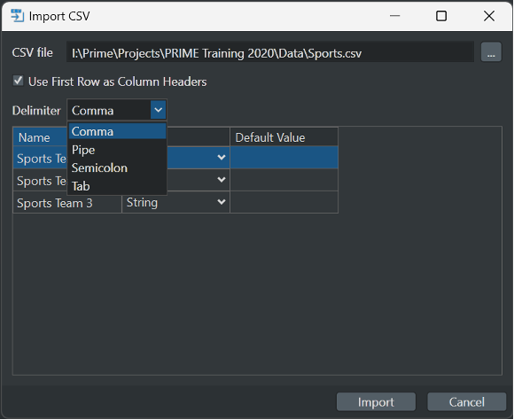This screenshot has width=514, height=420.
Task: Click the CSV file path field
Action: [x=270, y=51]
